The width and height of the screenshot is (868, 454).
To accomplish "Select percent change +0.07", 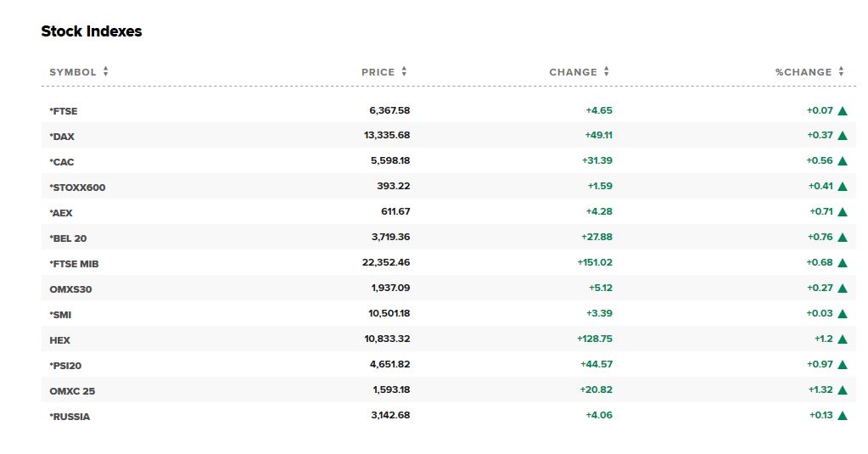I will (x=820, y=110).
